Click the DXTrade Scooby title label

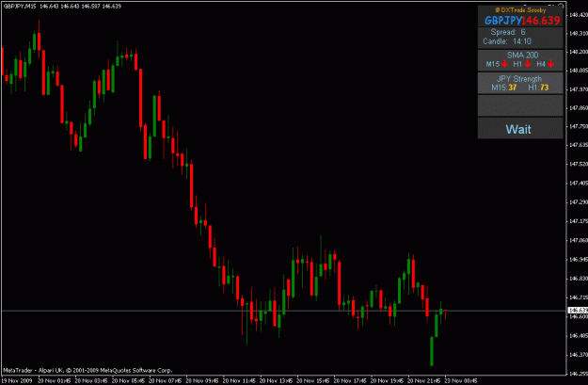(x=520, y=10)
